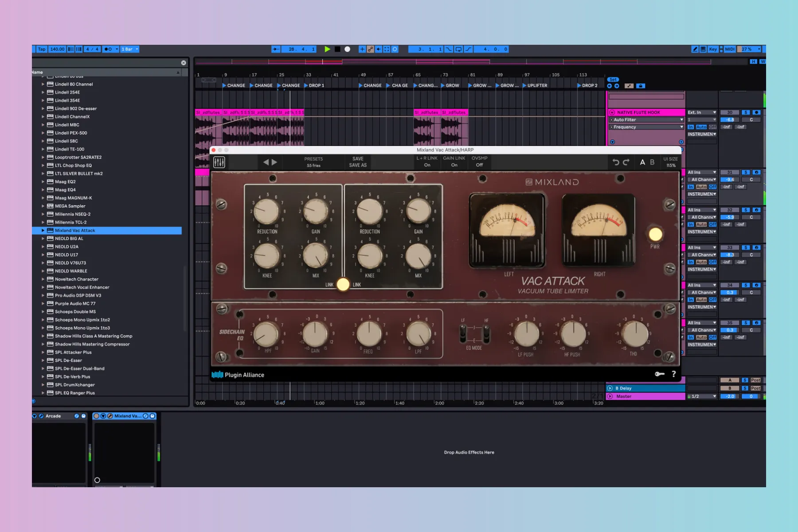
Task: Open the Master 1/2 output dropdown
Action: 702,396
